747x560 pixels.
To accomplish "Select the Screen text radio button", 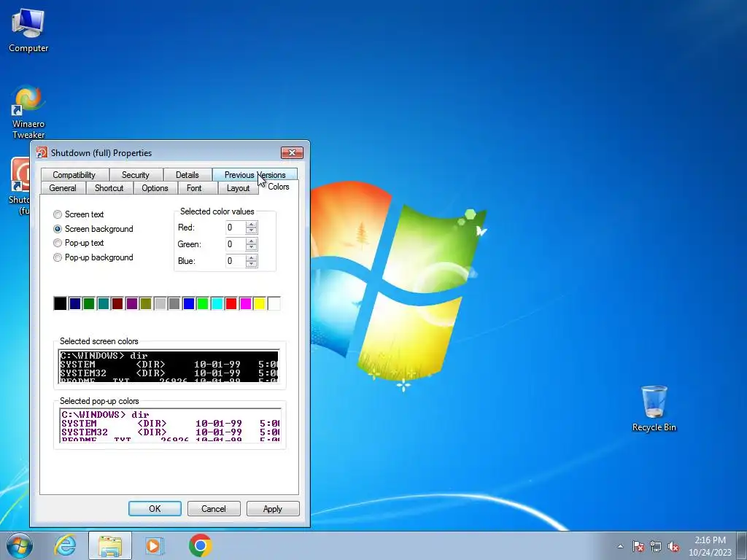I will click(58, 214).
